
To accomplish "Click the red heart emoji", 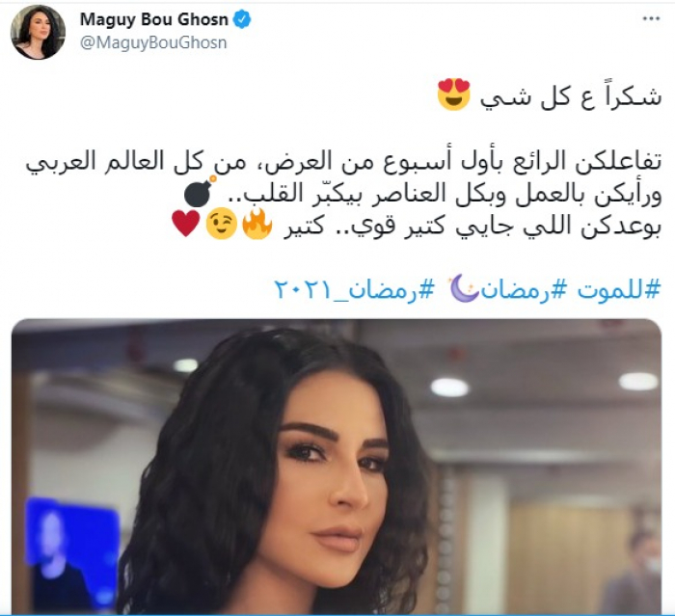I will coord(185,224).
